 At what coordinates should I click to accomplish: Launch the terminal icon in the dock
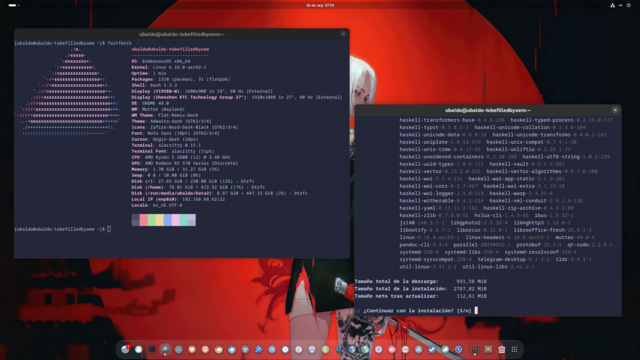pyautogui.click(x=152, y=349)
